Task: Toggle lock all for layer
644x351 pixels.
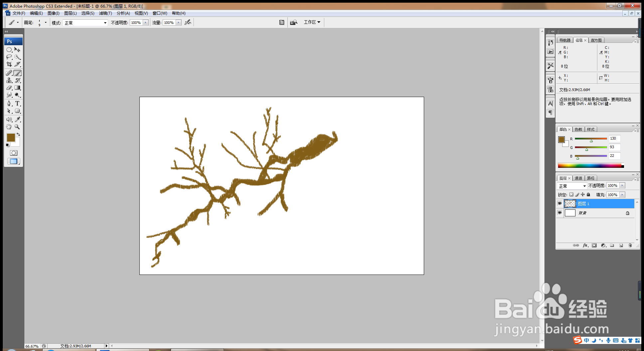Action: (x=588, y=195)
